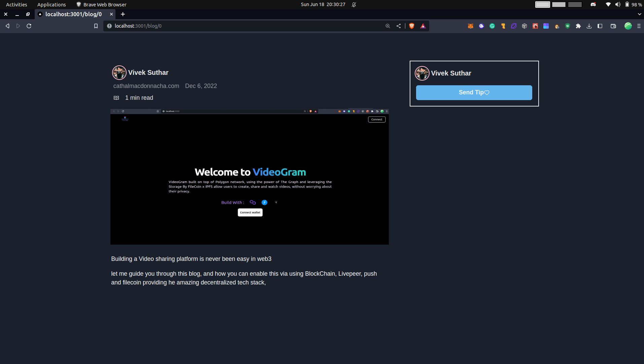The width and height of the screenshot is (644, 364).
Task: Go back with the browser back arrow
Action: [x=7, y=26]
